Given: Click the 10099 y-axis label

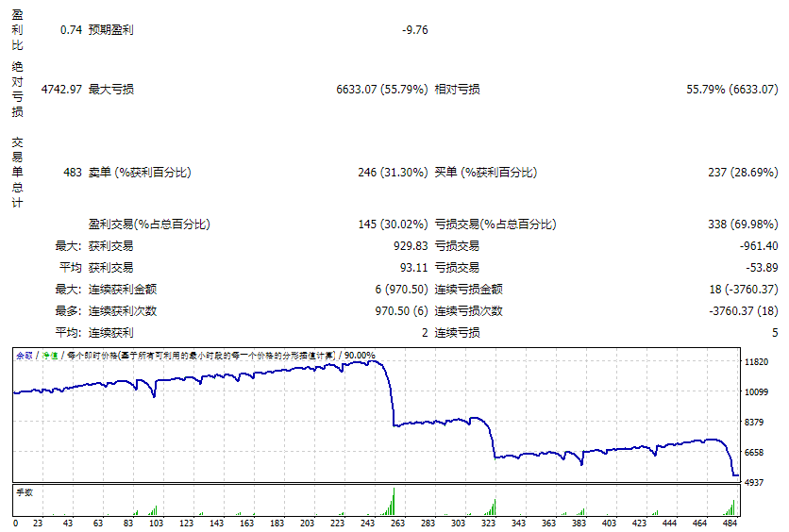Looking at the screenshot, I should coord(756,392).
